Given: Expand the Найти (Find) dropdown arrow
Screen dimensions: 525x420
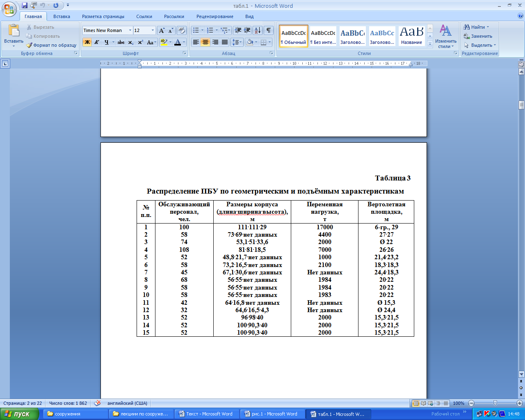Looking at the screenshot, I should pyautogui.click(x=488, y=27).
